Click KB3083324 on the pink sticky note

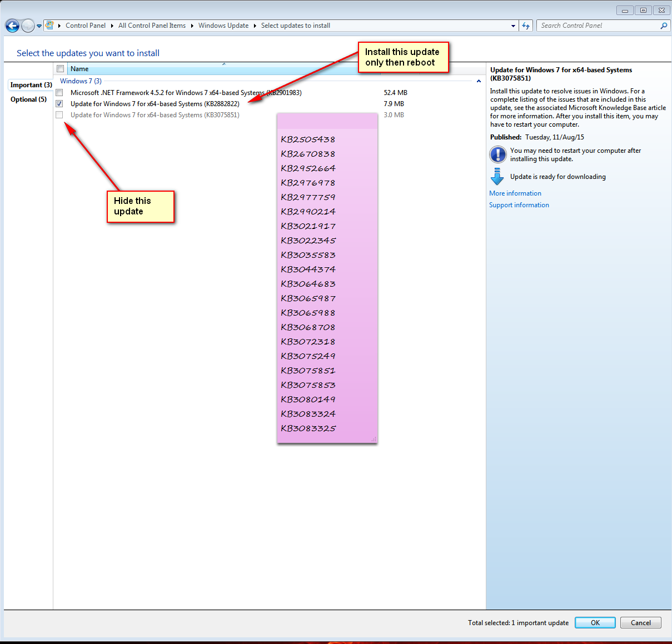[x=308, y=414]
